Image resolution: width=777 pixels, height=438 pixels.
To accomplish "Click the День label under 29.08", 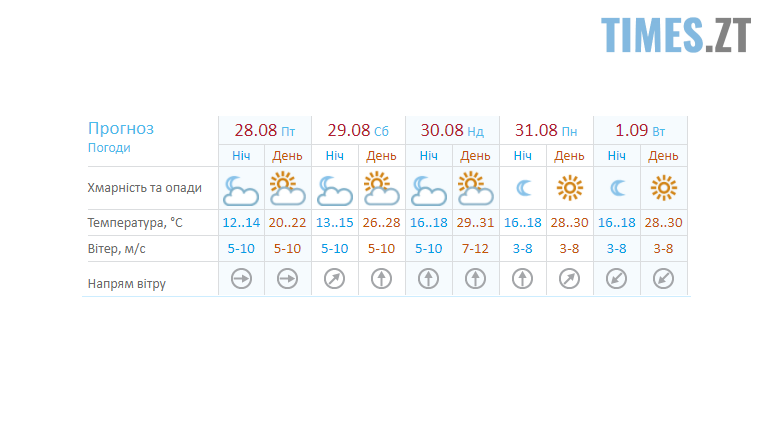I will (381, 156).
